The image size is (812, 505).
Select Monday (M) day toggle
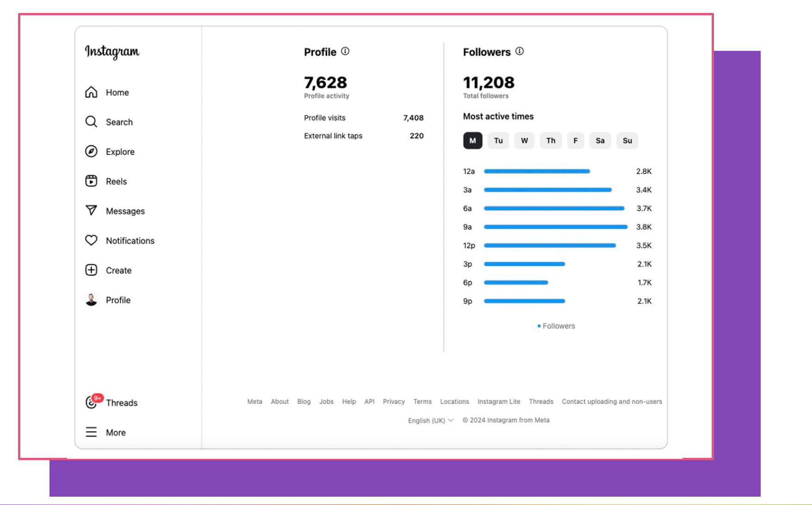coord(473,141)
